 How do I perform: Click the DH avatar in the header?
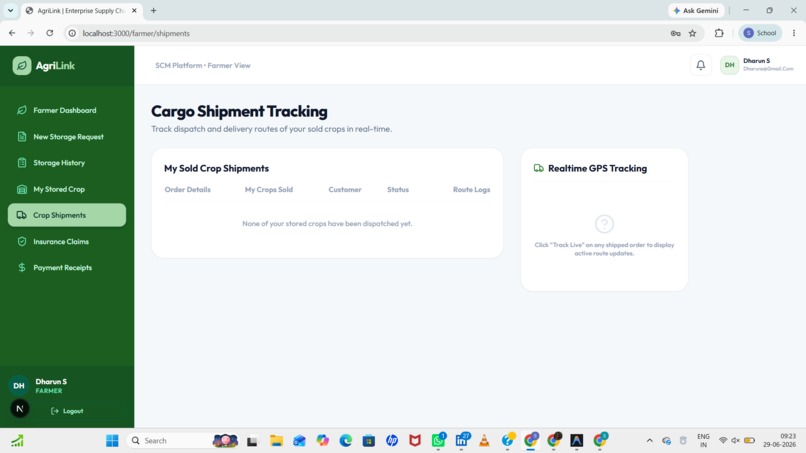(729, 65)
